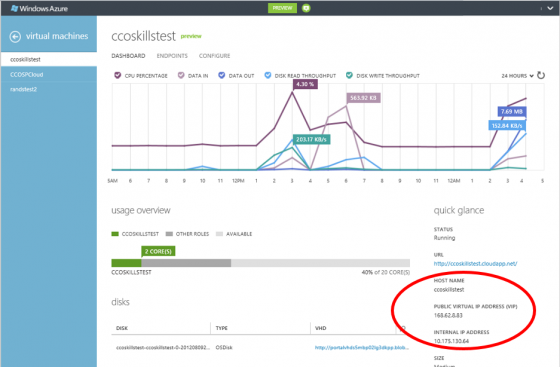Click the Windows Azure logo
Image resolution: width=560 pixels, height=367 pixels.
point(39,9)
